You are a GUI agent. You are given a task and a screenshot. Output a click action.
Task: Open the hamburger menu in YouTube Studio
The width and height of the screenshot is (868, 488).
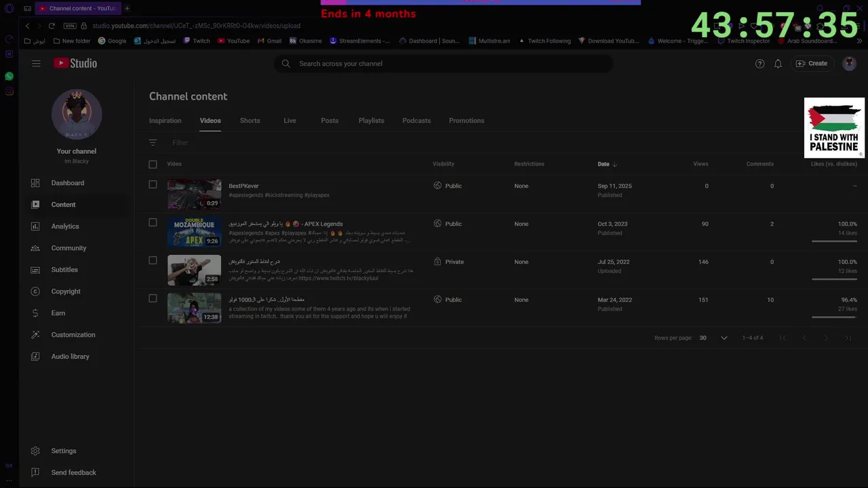pyautogui.click(x=36, y=63)
